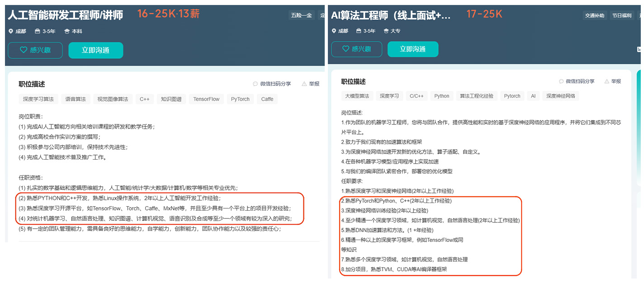
Task: Click the PyTorch tag in the 人工智能研发工程师 posting
Action: coord(240,99)
